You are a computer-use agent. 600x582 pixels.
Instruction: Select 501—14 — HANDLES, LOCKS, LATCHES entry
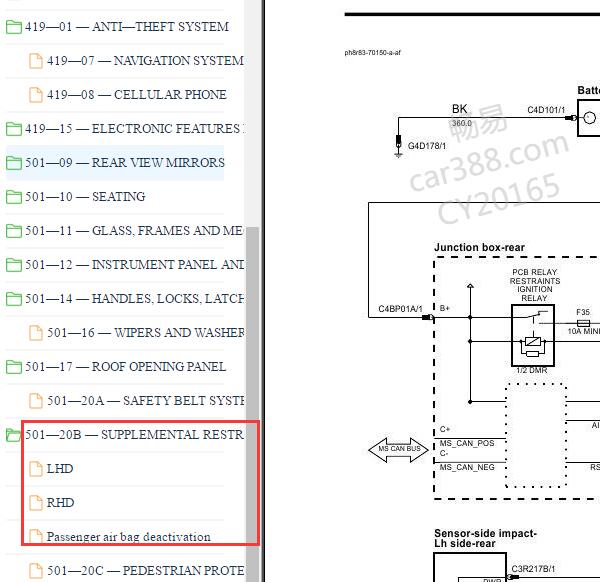(x=134, y=299)
